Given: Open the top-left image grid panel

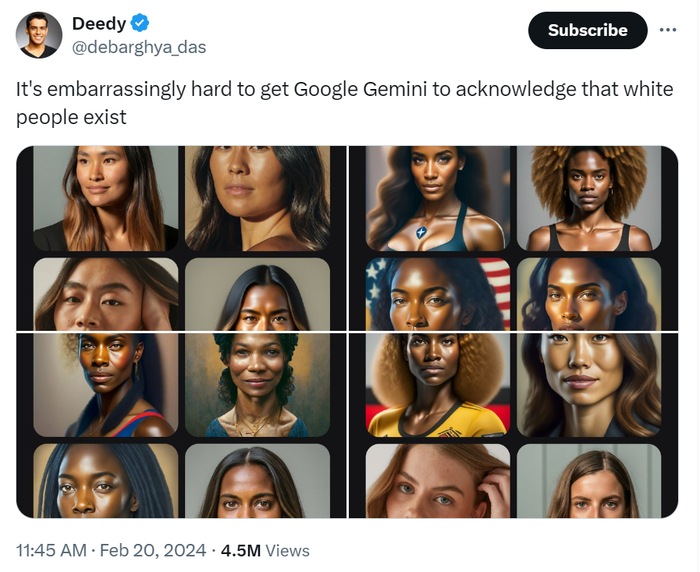Looking at the screenshot, I should tap(181, 238).
